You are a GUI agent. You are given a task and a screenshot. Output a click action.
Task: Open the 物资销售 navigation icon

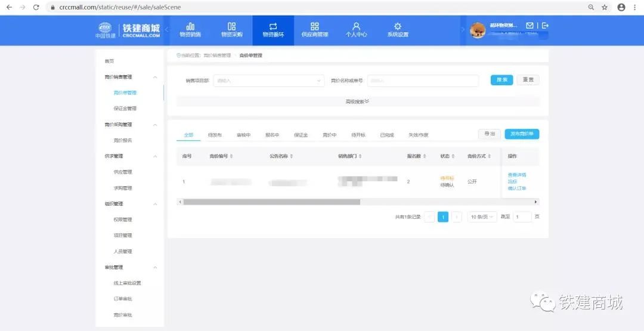coord(190,26)
